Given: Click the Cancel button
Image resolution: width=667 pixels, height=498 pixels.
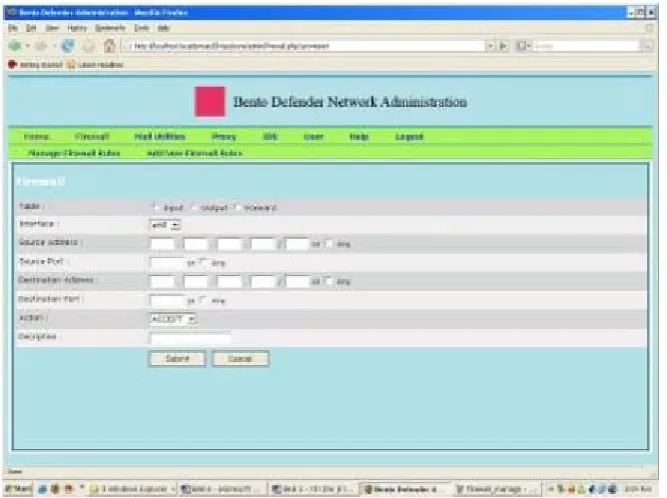Looking at the screenshot, I should click(240, 359).
